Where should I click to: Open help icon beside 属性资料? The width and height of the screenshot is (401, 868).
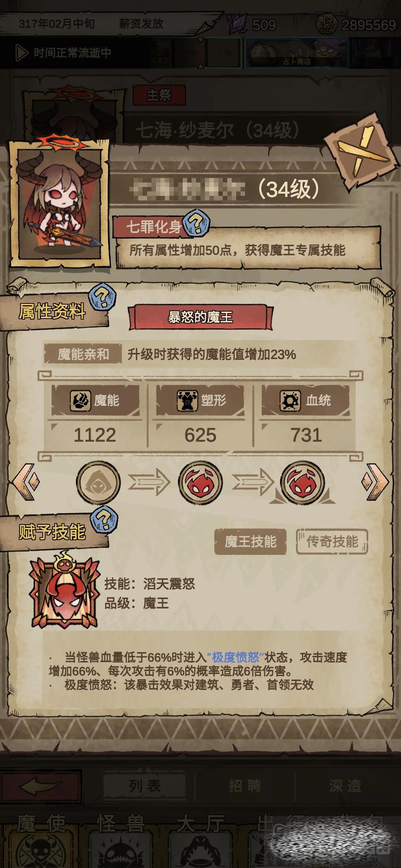[x=102, y=297]
